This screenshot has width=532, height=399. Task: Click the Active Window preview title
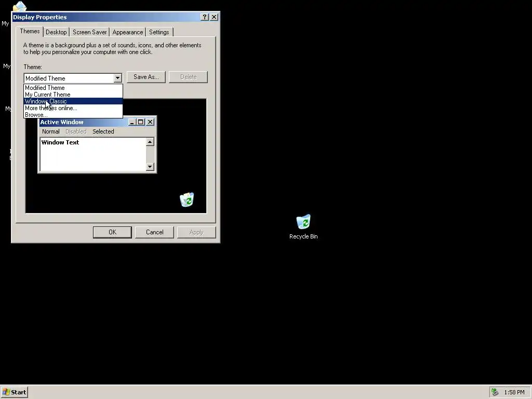click(62, 122)
